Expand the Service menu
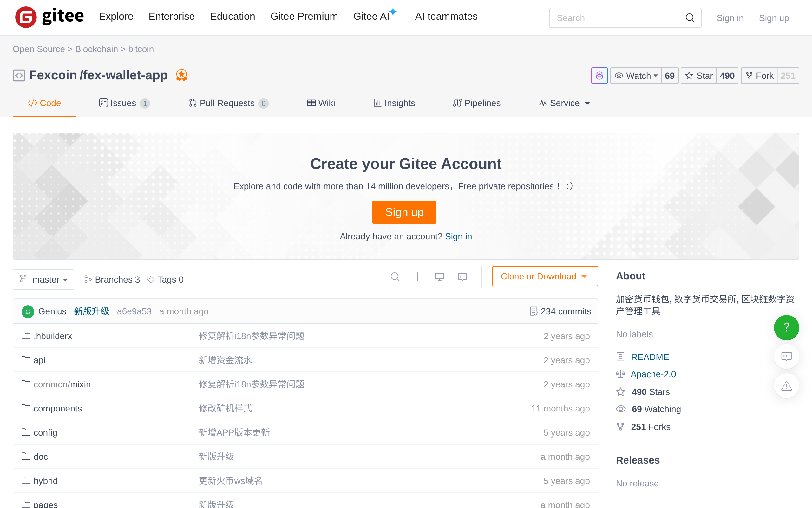 tap(564, 103)
